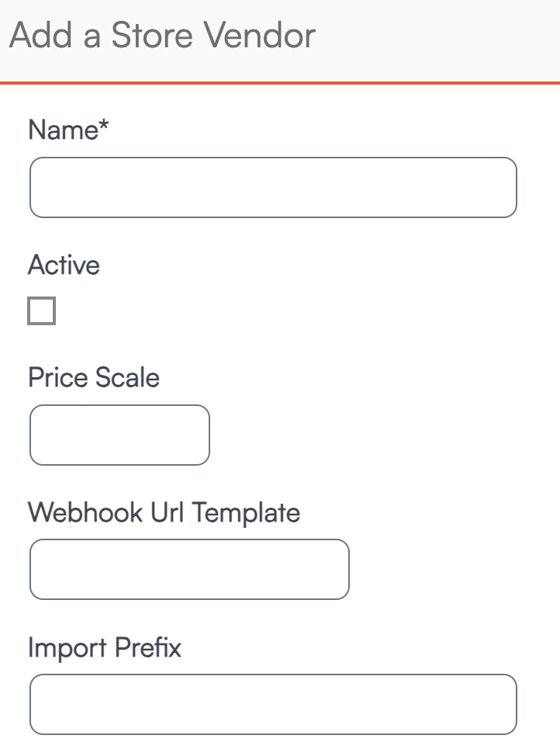This screenshot has width=560, height=756.
Task: Tick the square box under Active
Action: pyautogui.click(x=42, y=311)
